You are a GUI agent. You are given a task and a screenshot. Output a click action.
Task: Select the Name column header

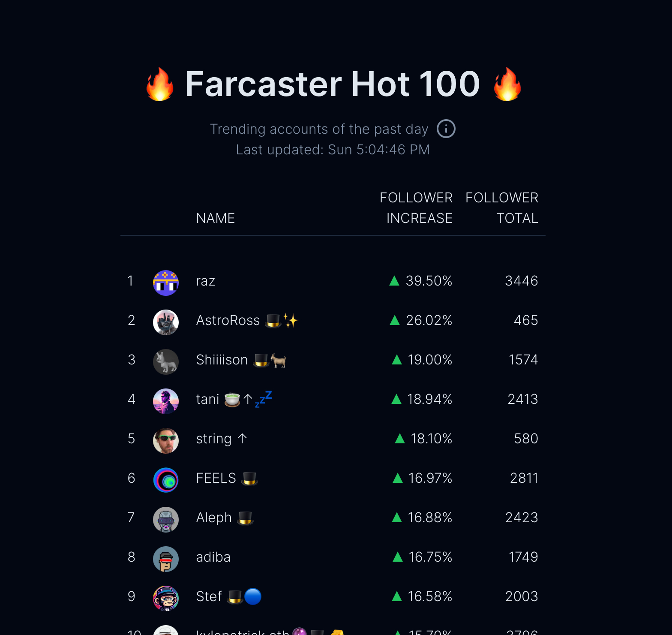pos(216,218)
